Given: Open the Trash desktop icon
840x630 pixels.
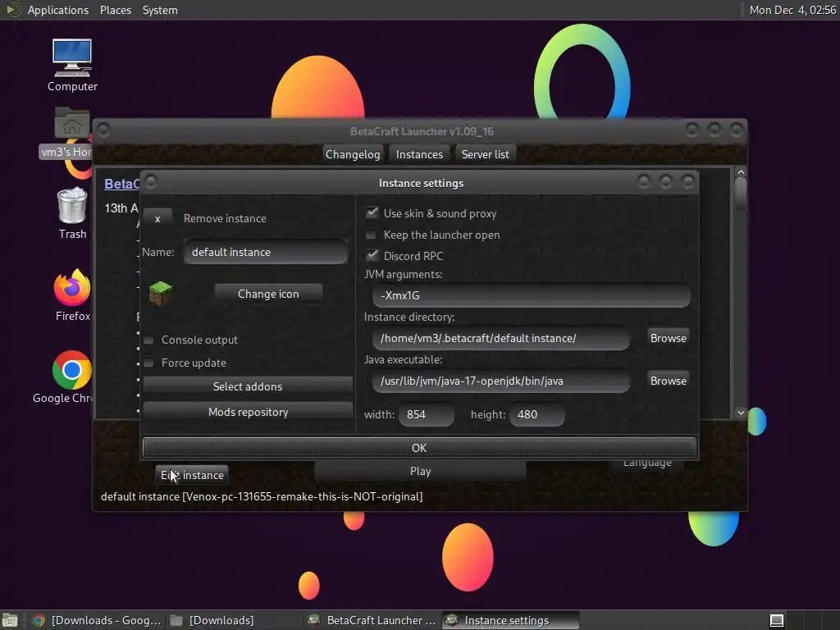Looking at the screenshot, I should coord(72,212).
